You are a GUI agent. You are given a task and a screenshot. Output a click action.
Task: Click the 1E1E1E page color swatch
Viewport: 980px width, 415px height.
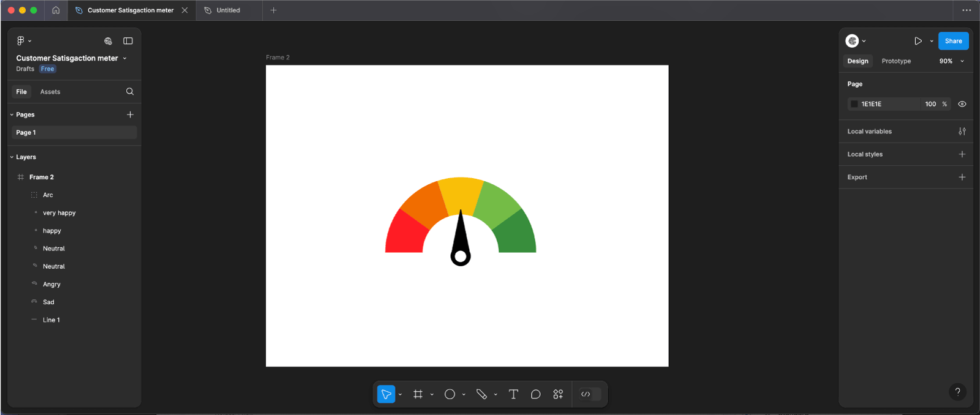pos(854,104)
